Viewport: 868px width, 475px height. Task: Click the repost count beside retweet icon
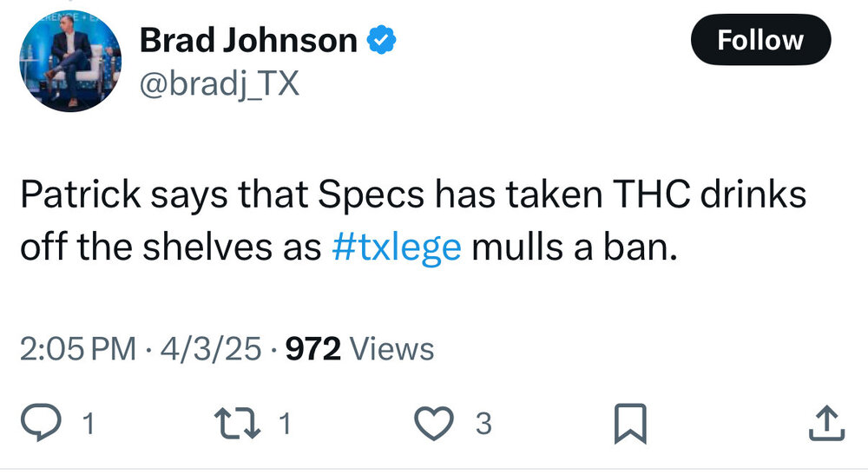click(284, 424)
